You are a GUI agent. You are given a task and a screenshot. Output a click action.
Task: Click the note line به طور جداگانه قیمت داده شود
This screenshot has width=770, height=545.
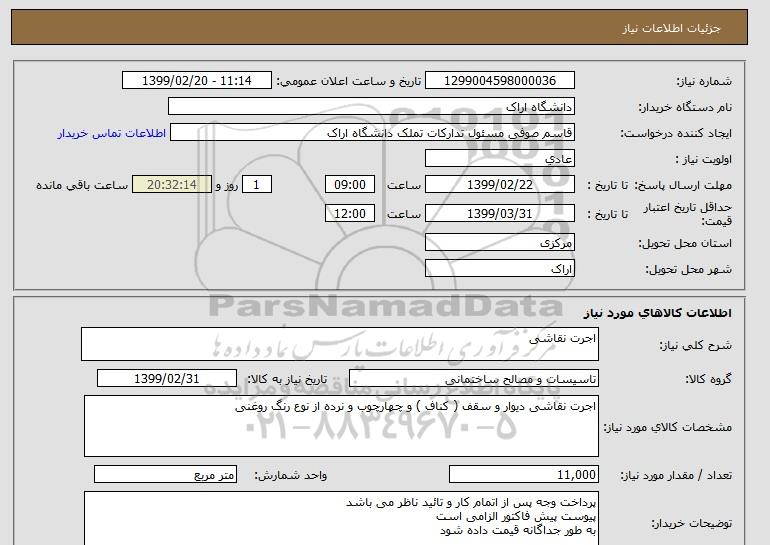pos(518,530)
